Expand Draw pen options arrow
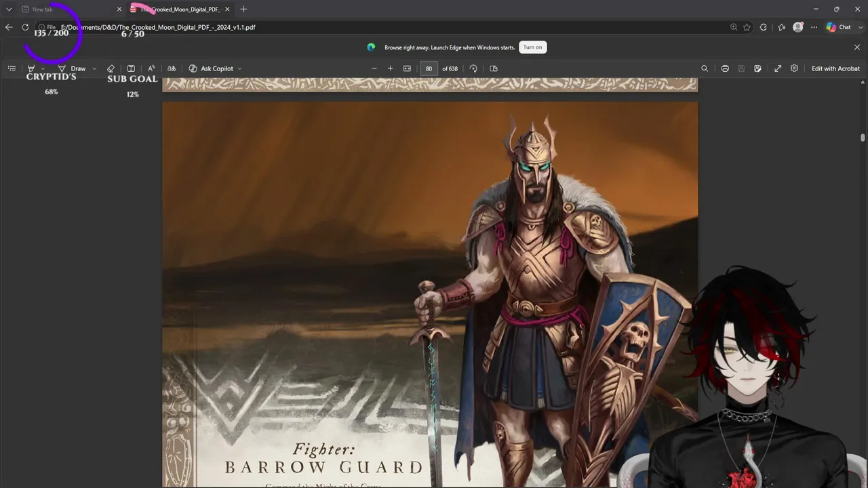Image resolution: width=868 pixels, height=488 pixels. coord(94,68)
